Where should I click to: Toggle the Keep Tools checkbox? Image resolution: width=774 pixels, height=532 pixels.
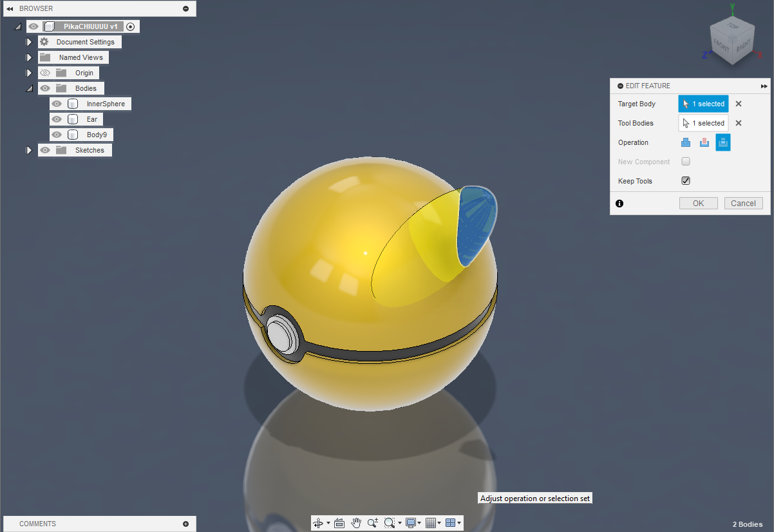coord(686,181)
